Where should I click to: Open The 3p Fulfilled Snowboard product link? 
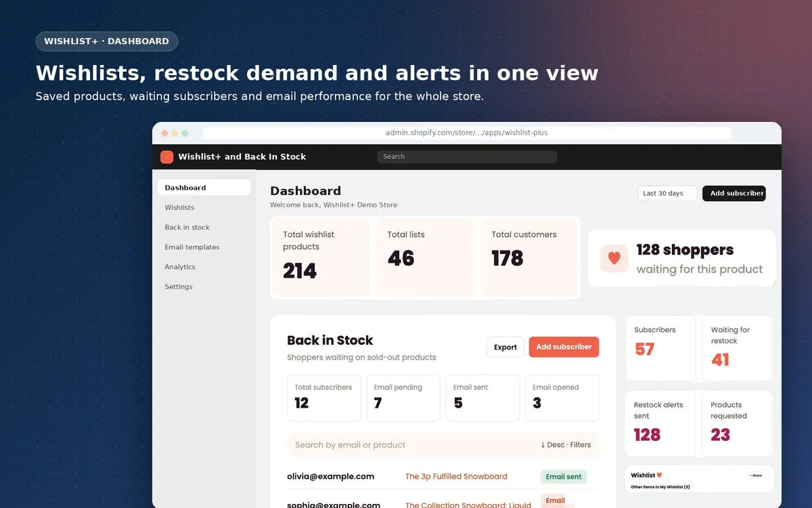tap(456, 476)
